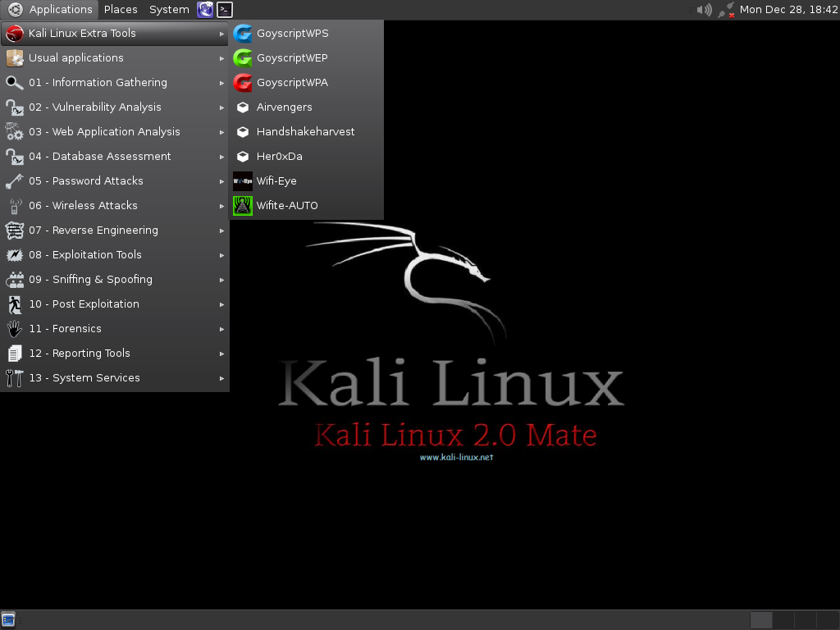The image size is (840, 630).
Task: Open 12 - Reporting Tools menu entry text
Action: (80, 354)
